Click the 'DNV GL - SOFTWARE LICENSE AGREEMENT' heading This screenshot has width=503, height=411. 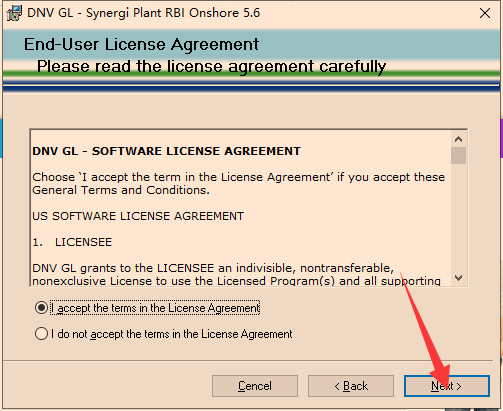166,151
